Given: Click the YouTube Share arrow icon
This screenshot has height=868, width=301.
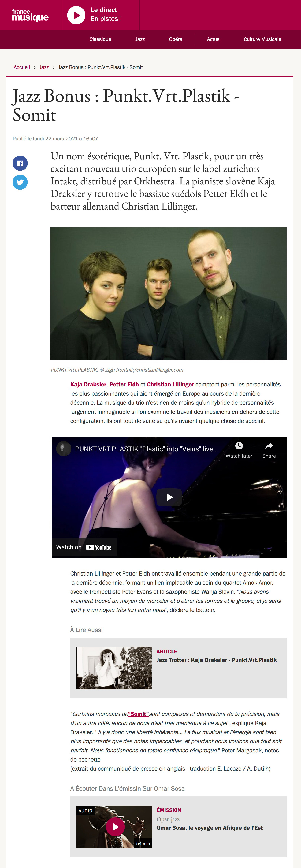Looking at the screenshot, I should tap(269, 446).
